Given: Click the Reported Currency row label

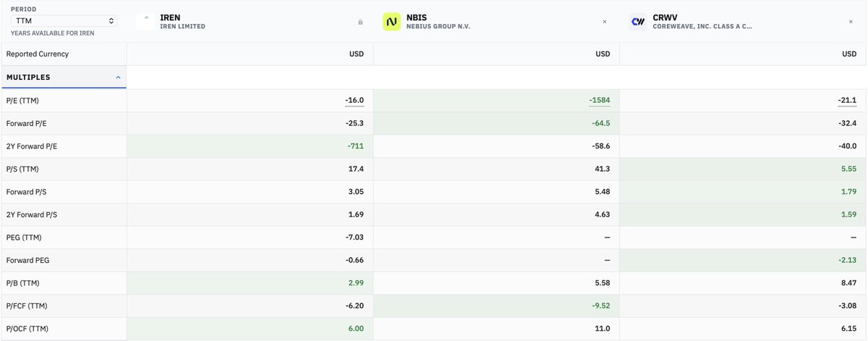Looking at the screenshot, I should click(36, 54).
